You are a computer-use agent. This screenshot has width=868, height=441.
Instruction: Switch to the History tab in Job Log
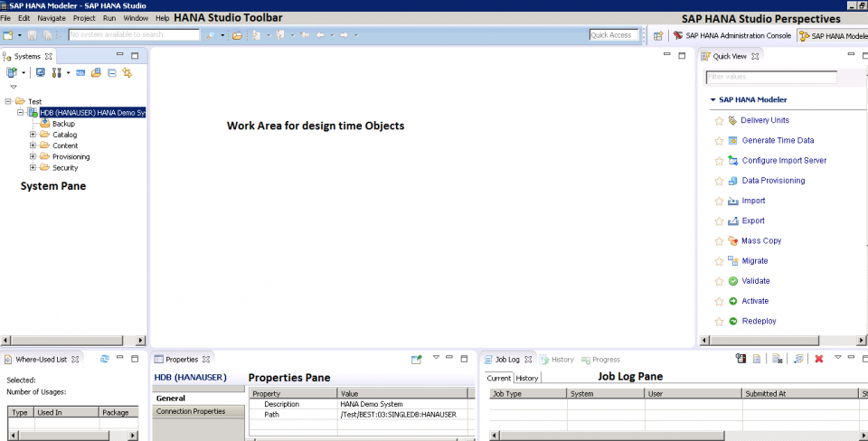pyautogui.click(x=527, y=378)
